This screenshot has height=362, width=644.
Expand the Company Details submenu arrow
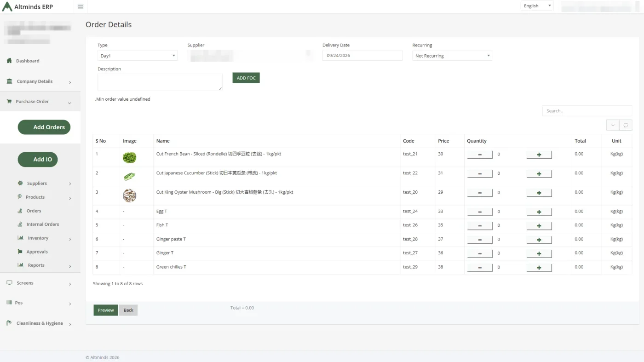70,82
